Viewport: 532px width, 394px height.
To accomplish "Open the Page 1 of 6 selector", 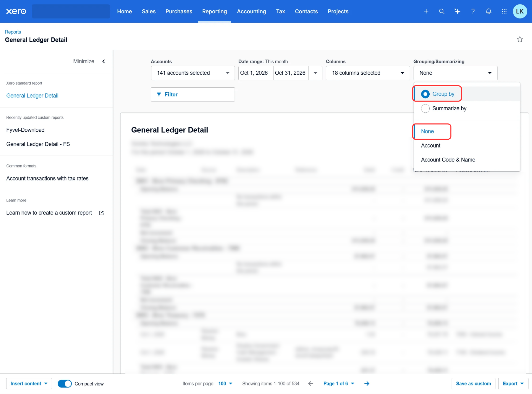I will click(x=339, y=384).
